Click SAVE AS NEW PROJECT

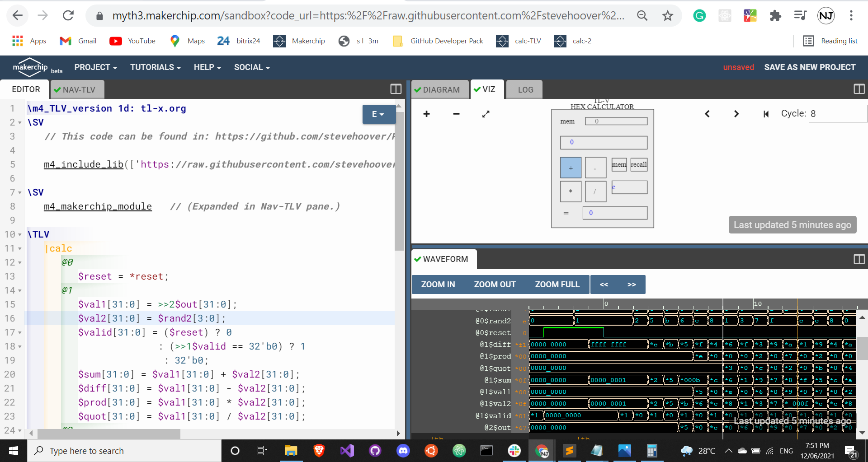point(810,67)
